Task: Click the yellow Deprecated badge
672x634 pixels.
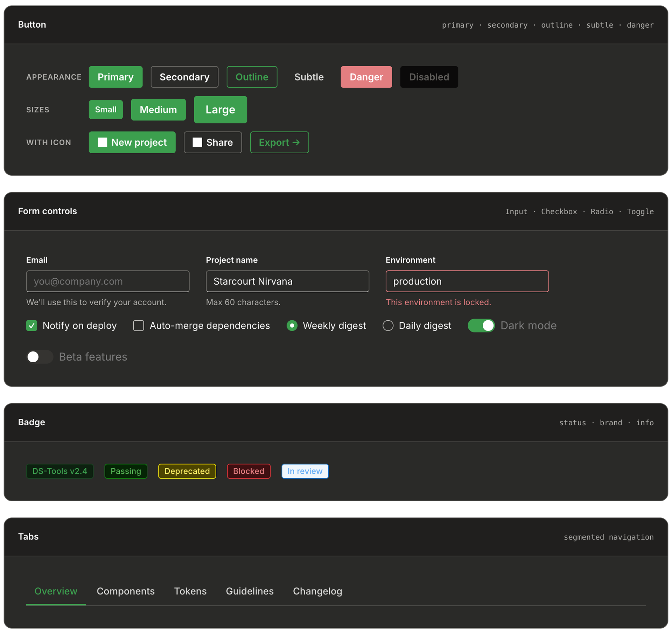Action: click(187, 471)
